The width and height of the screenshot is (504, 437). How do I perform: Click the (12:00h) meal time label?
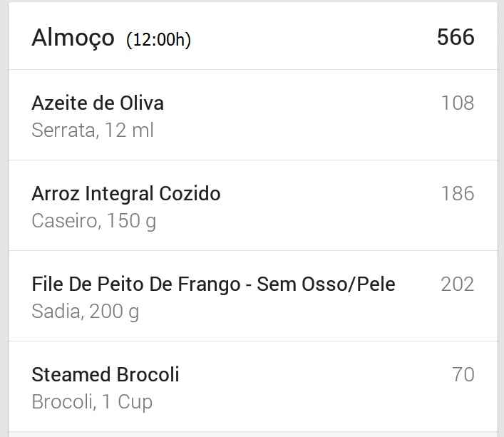(158, 39)
